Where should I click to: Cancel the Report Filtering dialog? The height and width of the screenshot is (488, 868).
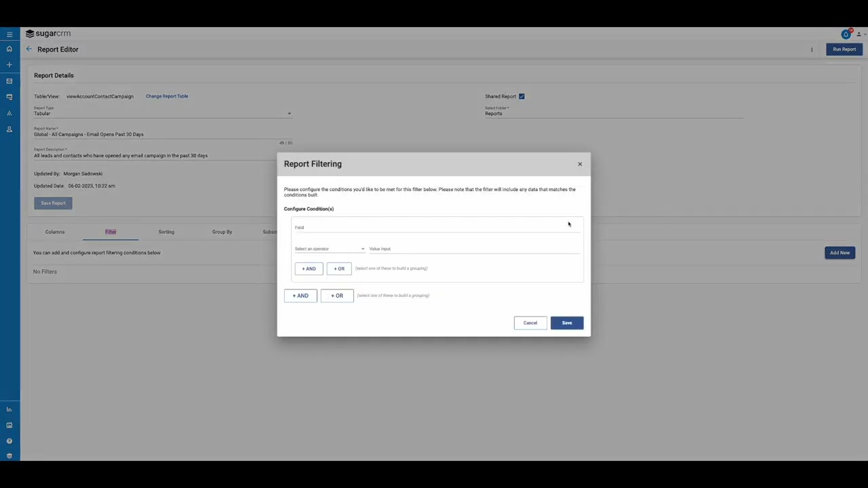pos(530,323)
